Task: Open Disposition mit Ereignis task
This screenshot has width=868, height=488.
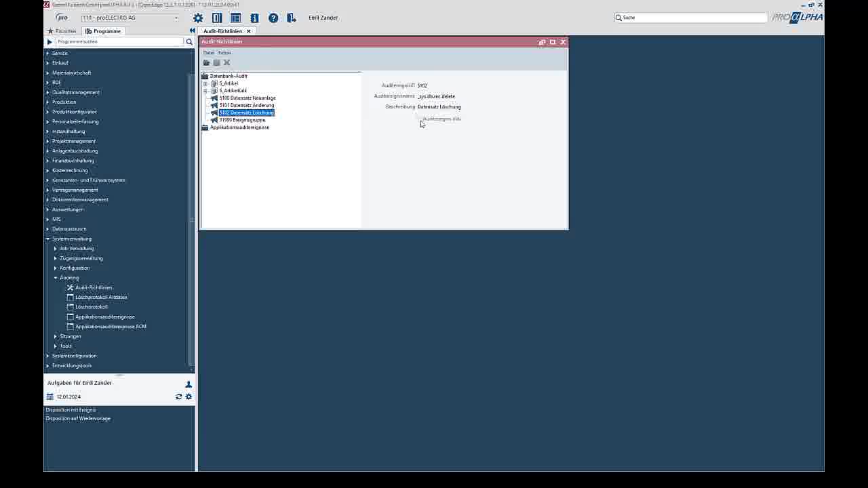Action: click(x=71, y=410)
